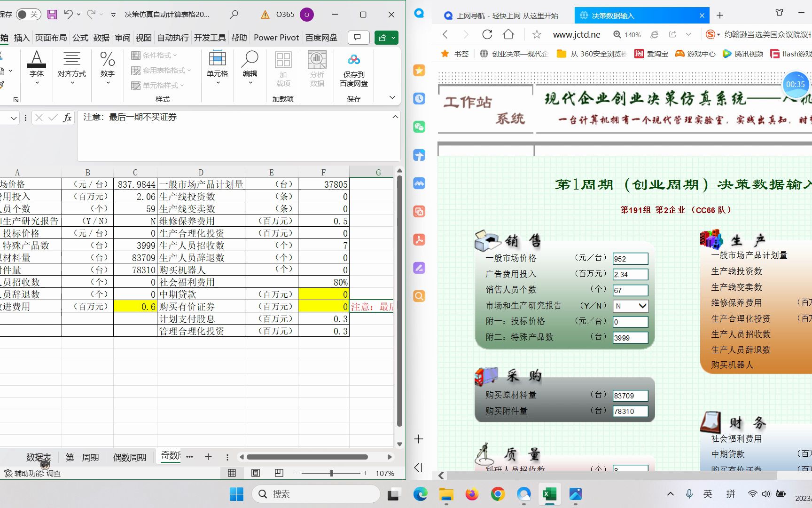Add a new worksheet with the plus button
The height and width of the screenshot is (508, 812).
(208, 457)
